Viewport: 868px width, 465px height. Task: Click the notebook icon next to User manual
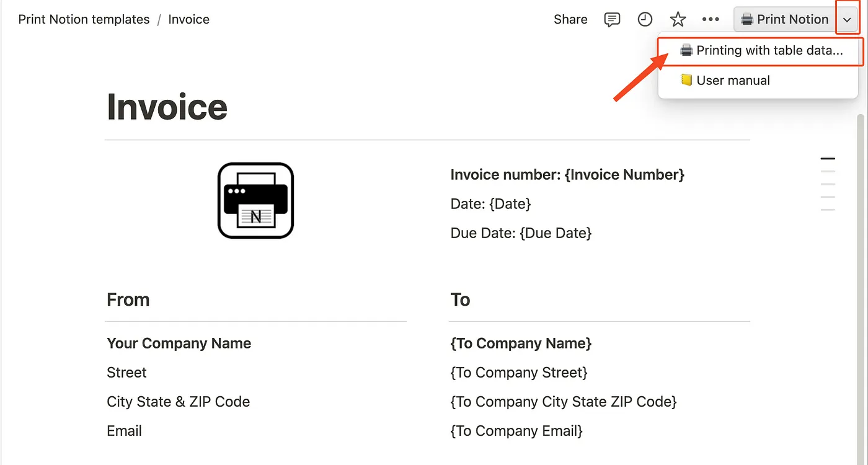tap(686, 80)
